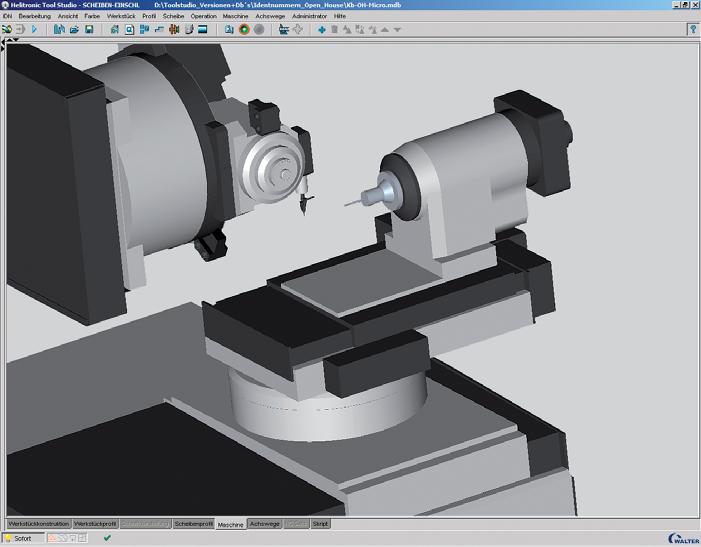Click the blue play arrow toolbar icon
The height and width of the screenshot is (547, 701).
[x=34, y=29]
